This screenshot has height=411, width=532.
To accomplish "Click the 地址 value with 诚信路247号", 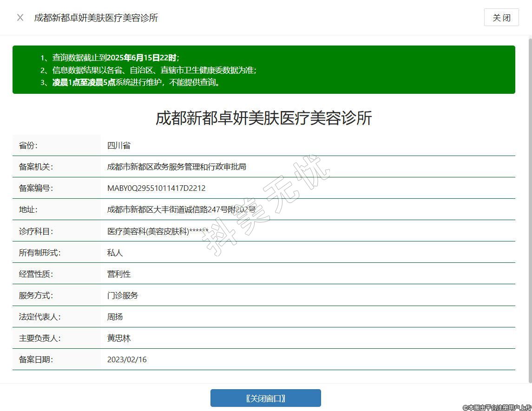I will point(181,209).
